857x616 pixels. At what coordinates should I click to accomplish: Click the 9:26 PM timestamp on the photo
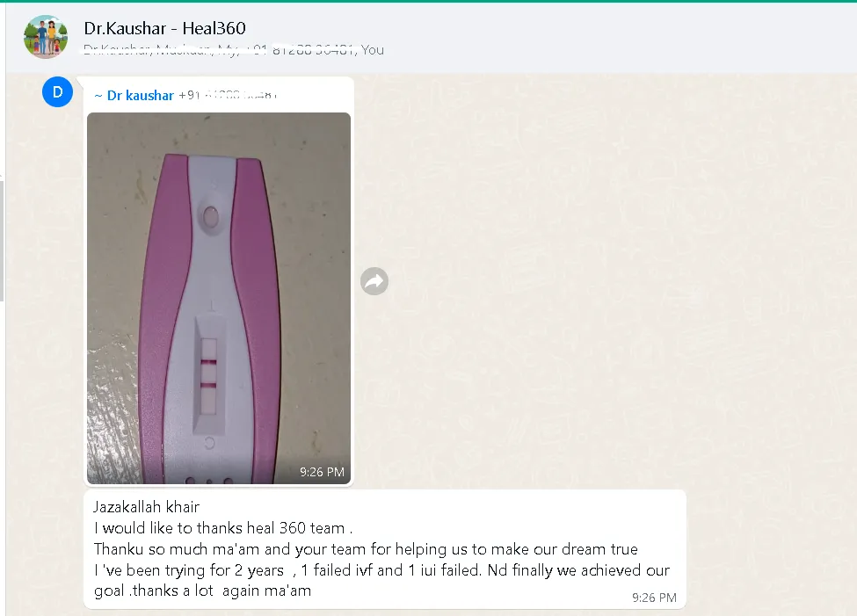322,472
